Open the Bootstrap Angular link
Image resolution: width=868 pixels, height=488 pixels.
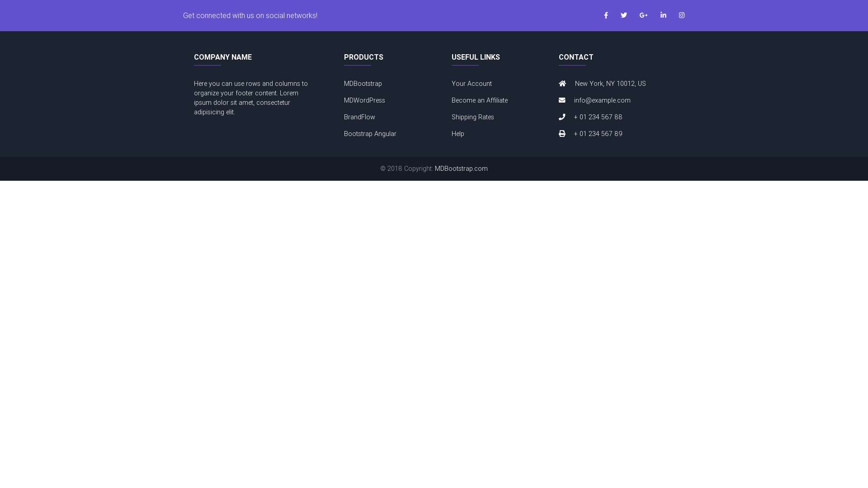pos(370,134)
